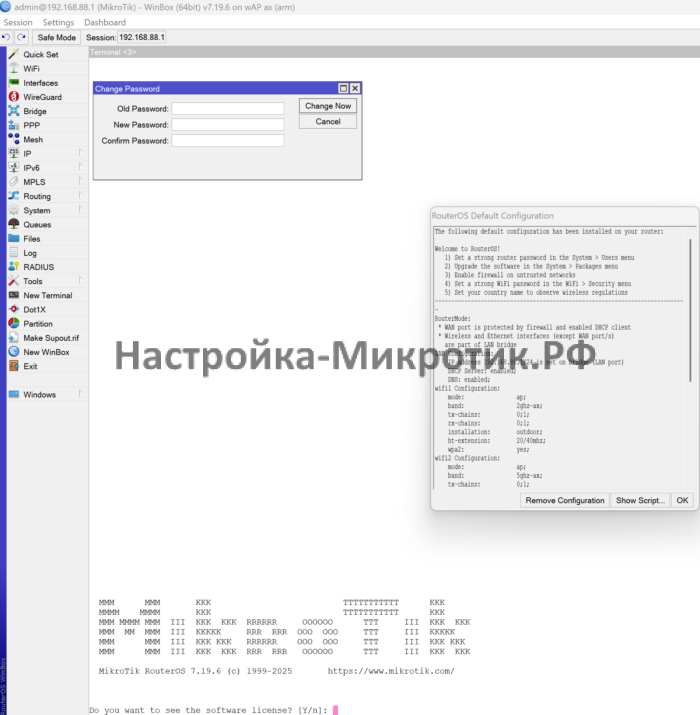
Task: Click the IP menu icon
Action: point(14,153)
